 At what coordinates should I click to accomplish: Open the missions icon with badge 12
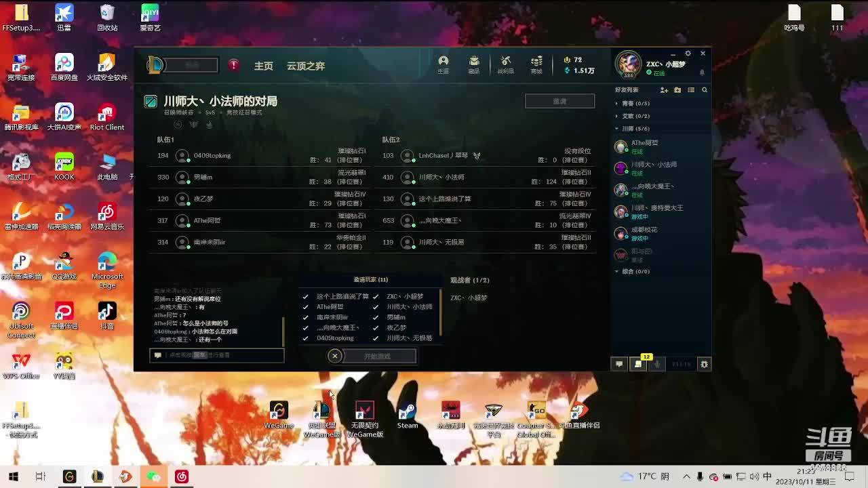638,364
